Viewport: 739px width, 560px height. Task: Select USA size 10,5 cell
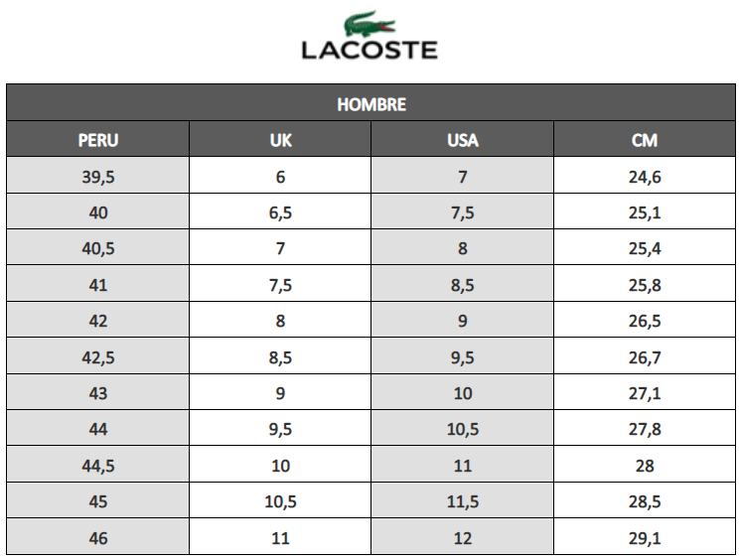(463, 429)
